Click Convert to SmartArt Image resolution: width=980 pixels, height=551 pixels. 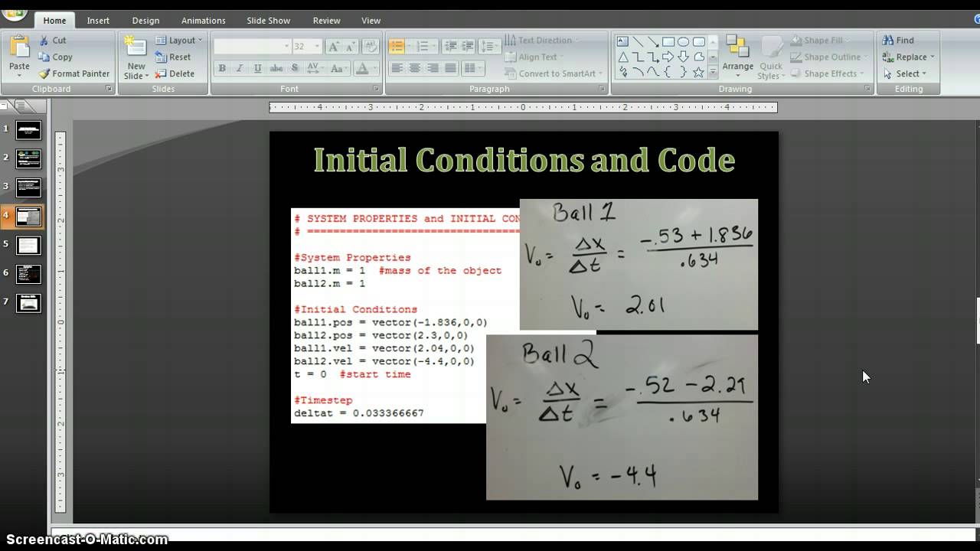click(x=553, y=73)
